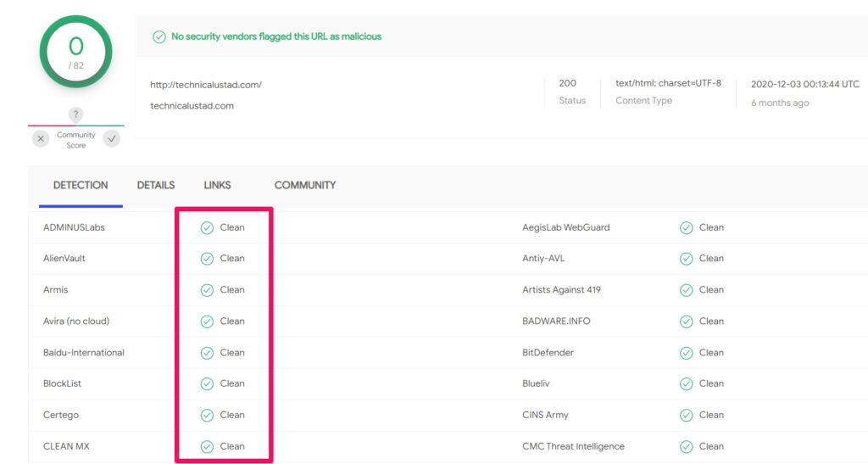Click the clean check icon for CINS Army
Viewport: 868px width, 464px height.
point(687,416)
